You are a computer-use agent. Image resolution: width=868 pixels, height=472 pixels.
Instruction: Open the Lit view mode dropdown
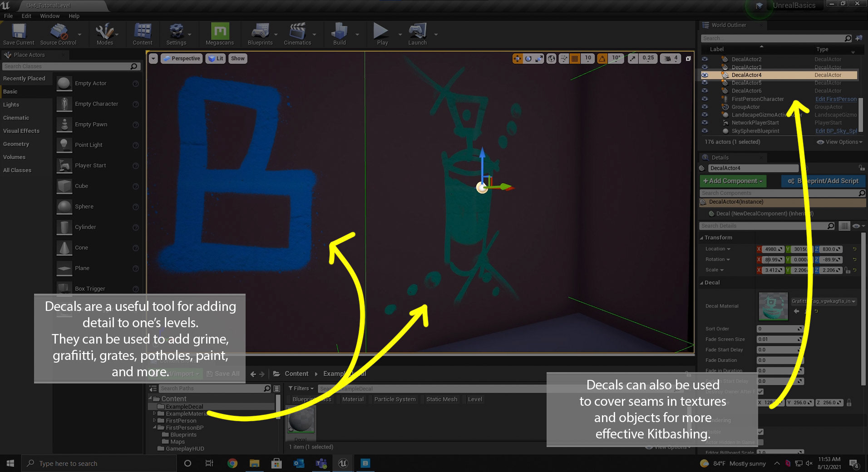pyautogui.click(x=216, y=59)
